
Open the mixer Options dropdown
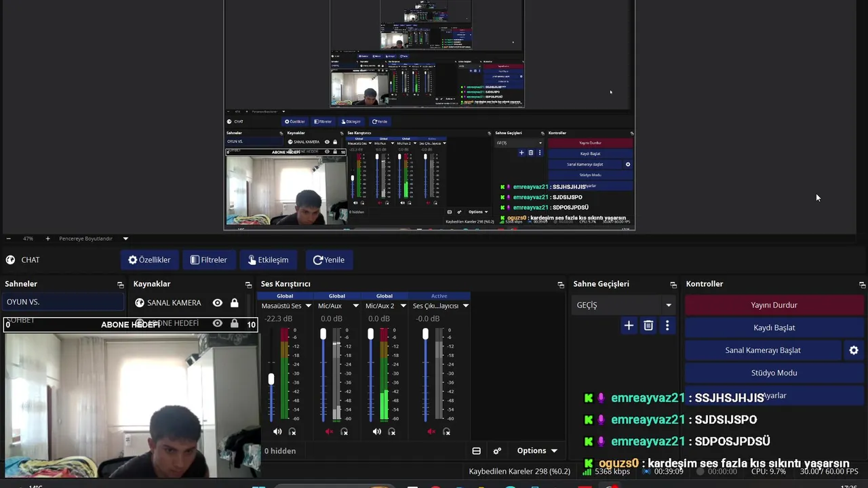coord(537,451)
